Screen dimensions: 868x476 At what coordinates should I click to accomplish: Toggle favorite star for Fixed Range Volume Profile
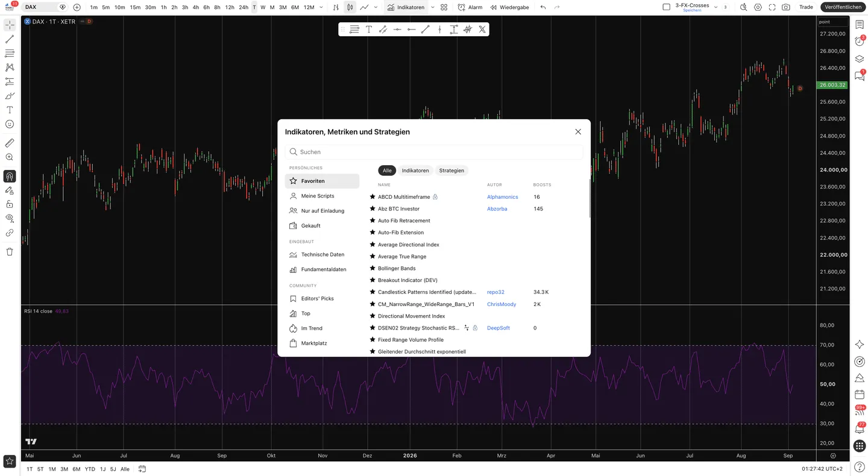pyautogui.click(x=373, y=340)
